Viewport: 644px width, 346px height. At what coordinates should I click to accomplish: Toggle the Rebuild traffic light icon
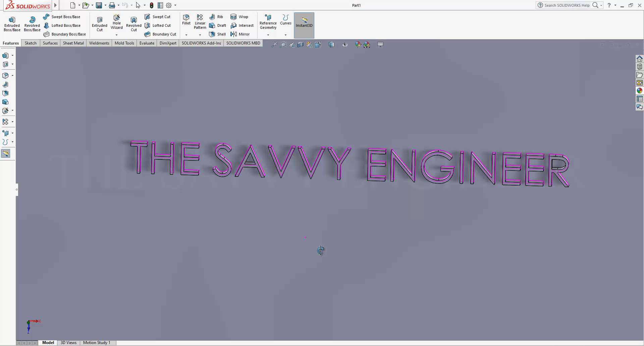[x=152, y=5]
